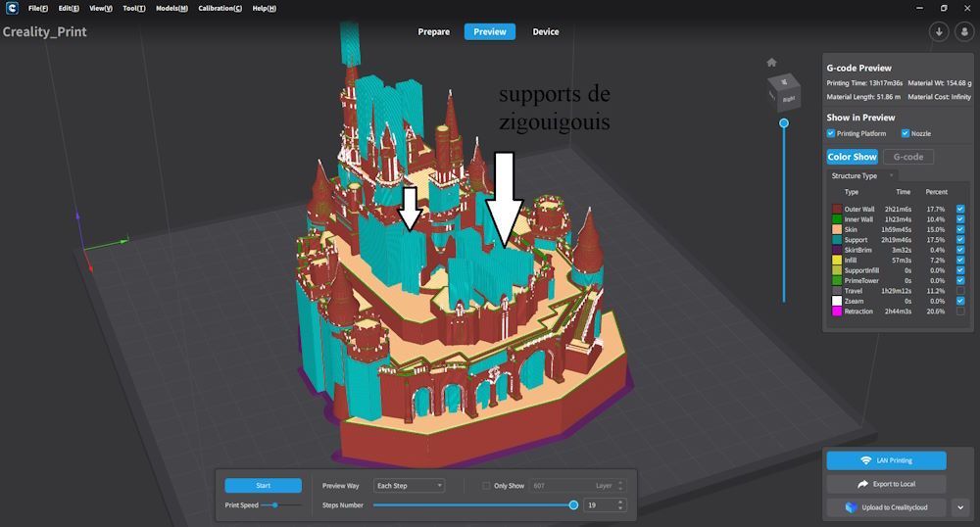Click the Steps Number slider handle
Image resolution: width=980 pixels, height=527 pixels.
coord(573,504)
